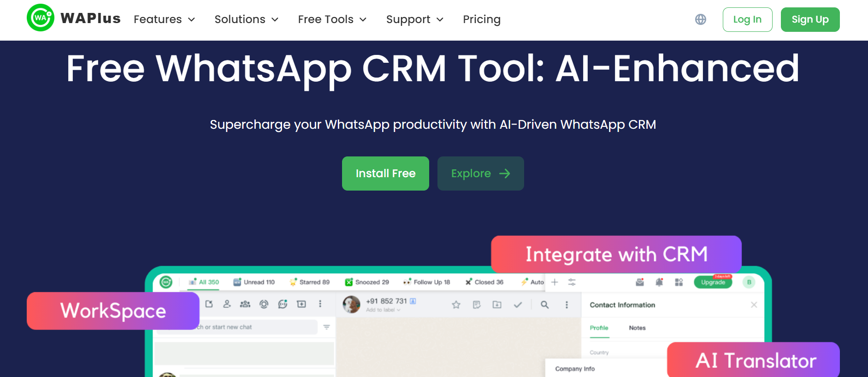Click the Country field label
This screenshot has width=868, height=377.
pyautogui.click(x=599, y=353)
